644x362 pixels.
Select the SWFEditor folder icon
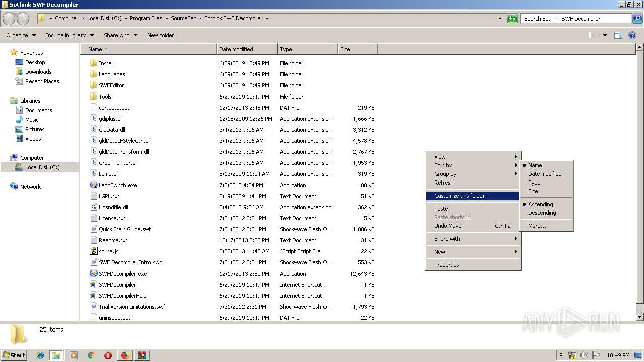93,85
